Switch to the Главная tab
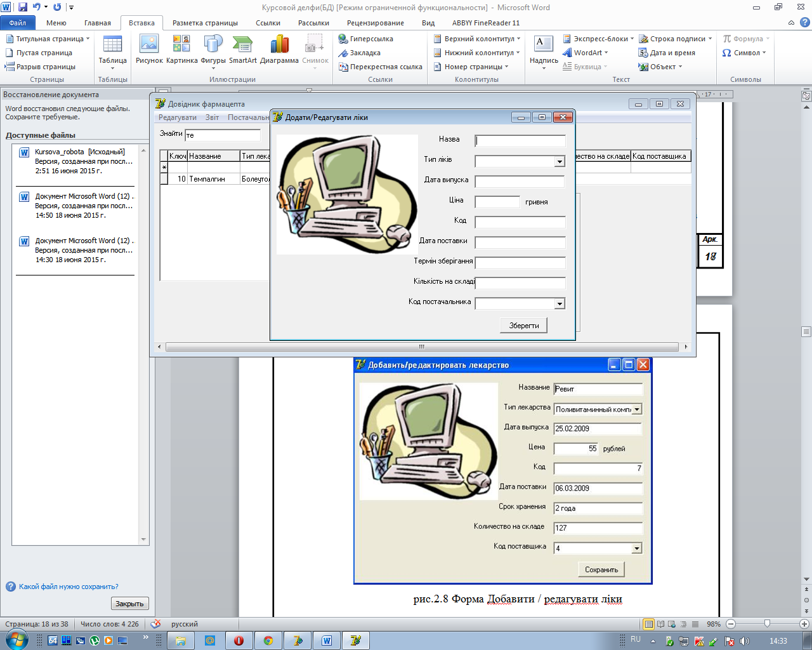This screenshot has height=650, width=812. (x=98, y=23)
